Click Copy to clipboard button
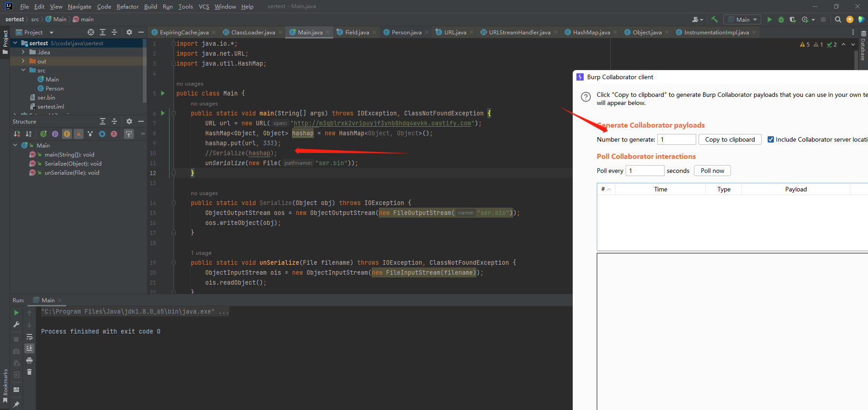The image size is (868, 410). pyautogui.click(x=730, y=139)
